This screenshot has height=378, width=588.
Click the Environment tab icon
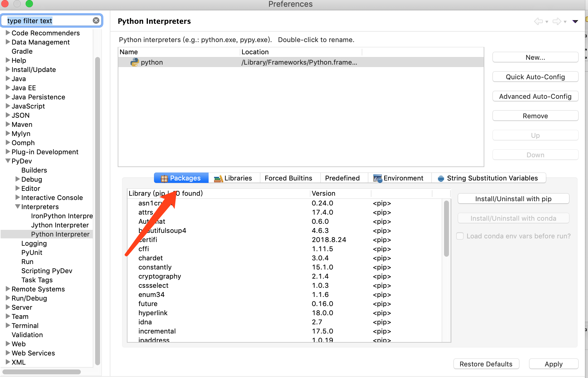[x=378, y=178]
